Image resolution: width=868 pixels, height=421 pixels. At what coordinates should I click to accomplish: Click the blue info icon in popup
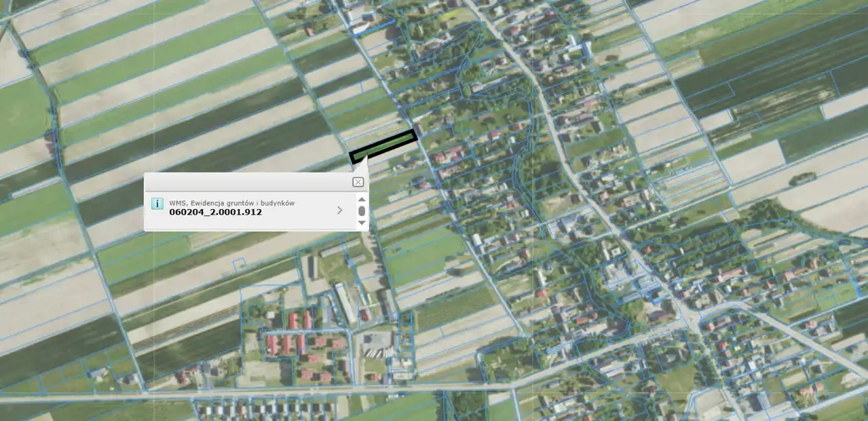coord(157,204)
